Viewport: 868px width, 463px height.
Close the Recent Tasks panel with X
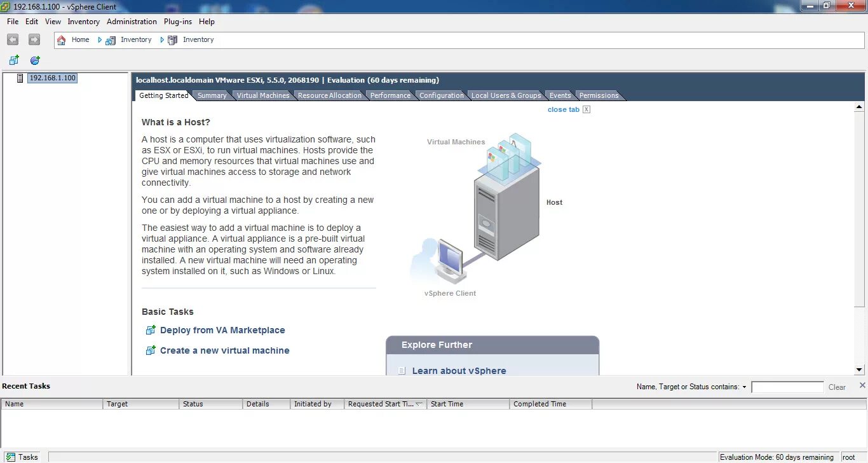[x=862, y=385]
